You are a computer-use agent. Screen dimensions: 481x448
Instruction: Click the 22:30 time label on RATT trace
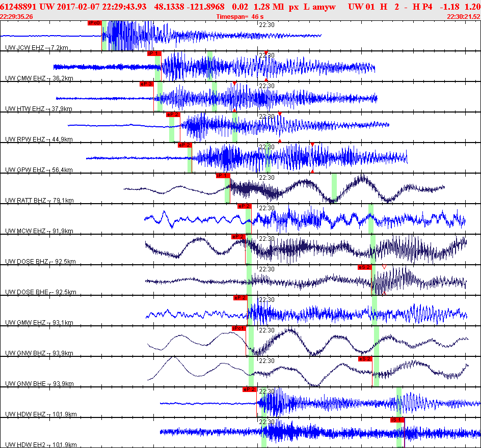click(x=266, y=178)
